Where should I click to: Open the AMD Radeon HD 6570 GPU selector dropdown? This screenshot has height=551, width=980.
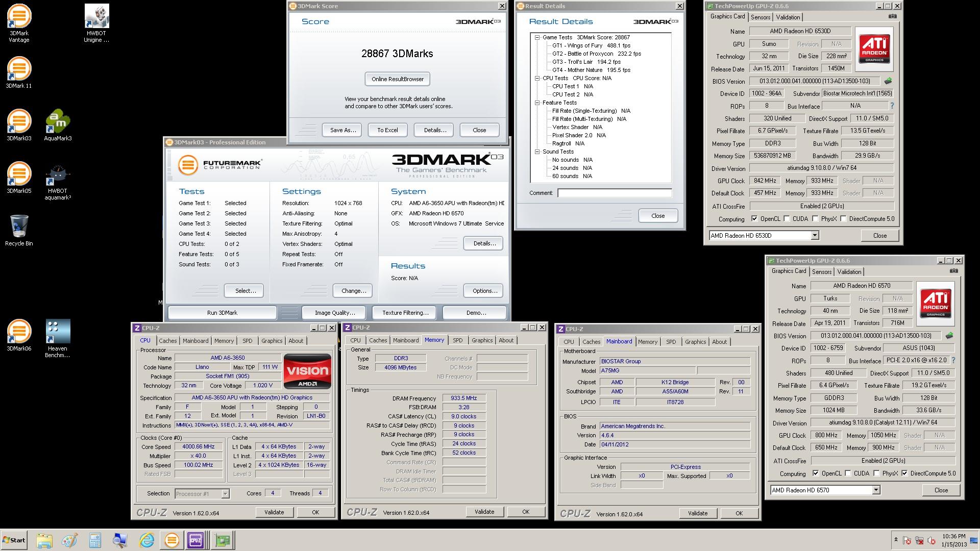(x=825, y=490)
